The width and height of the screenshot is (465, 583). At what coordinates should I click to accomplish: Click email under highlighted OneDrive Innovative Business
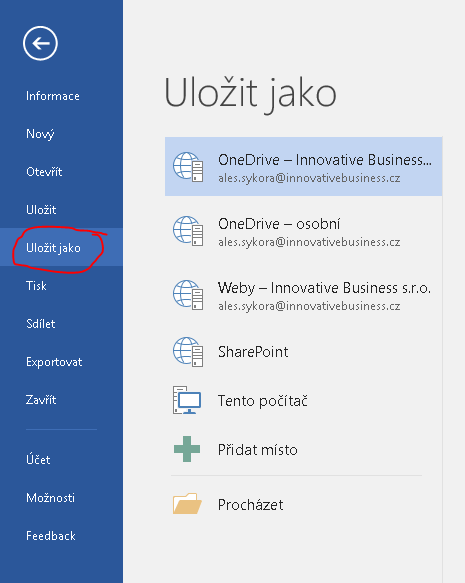coord(309,178)
